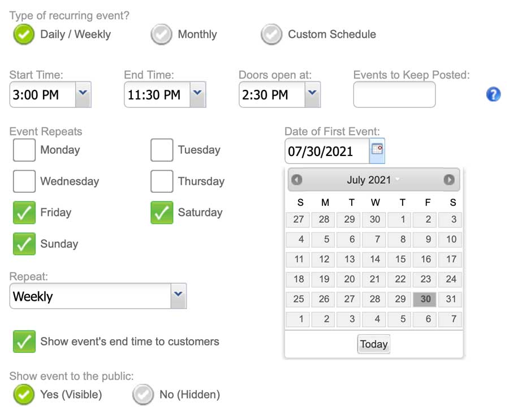Screen dimensions: 509x420
Task: Open the Start Time dropdown
Action: (x=83, y=94)
